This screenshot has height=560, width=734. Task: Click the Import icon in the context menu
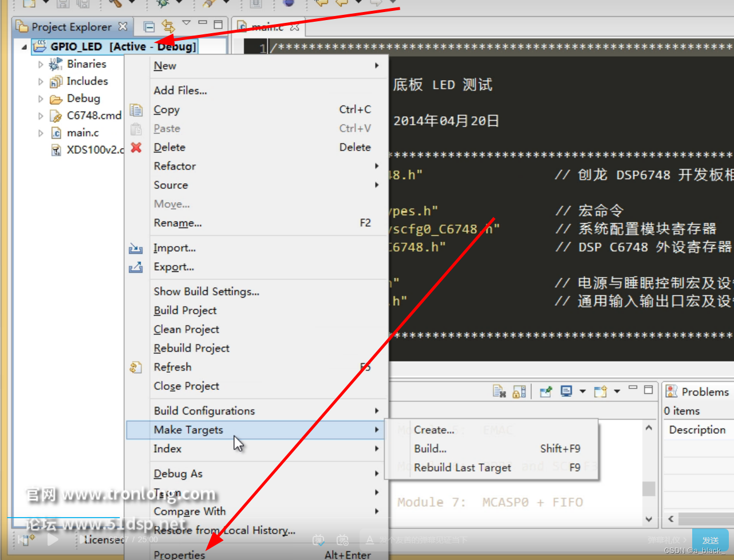coord(136,248)
